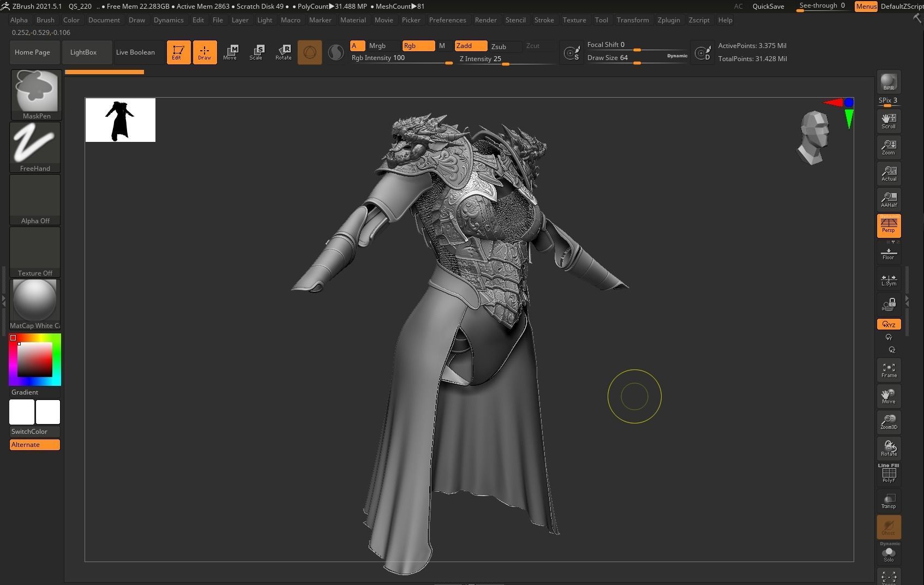Toggle the M material channel

tap(442, 46)
